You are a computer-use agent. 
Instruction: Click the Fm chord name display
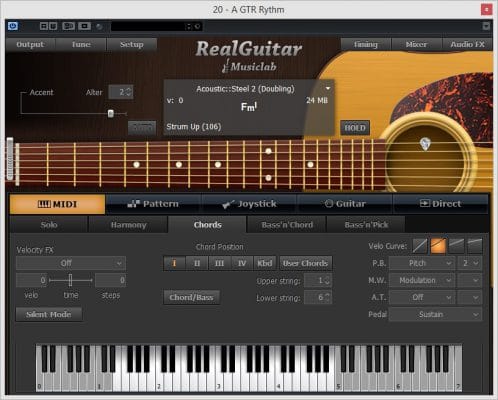click(x=249, y=107)
